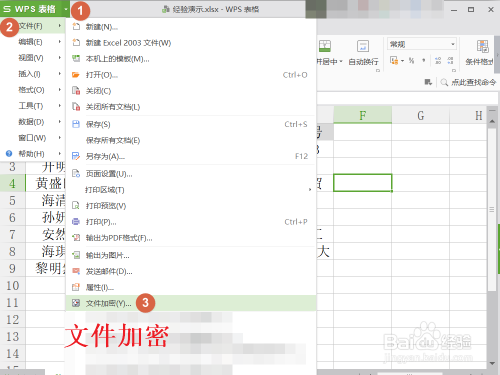Click the 输出为PDF格式(F) icon

click(76, 238)
